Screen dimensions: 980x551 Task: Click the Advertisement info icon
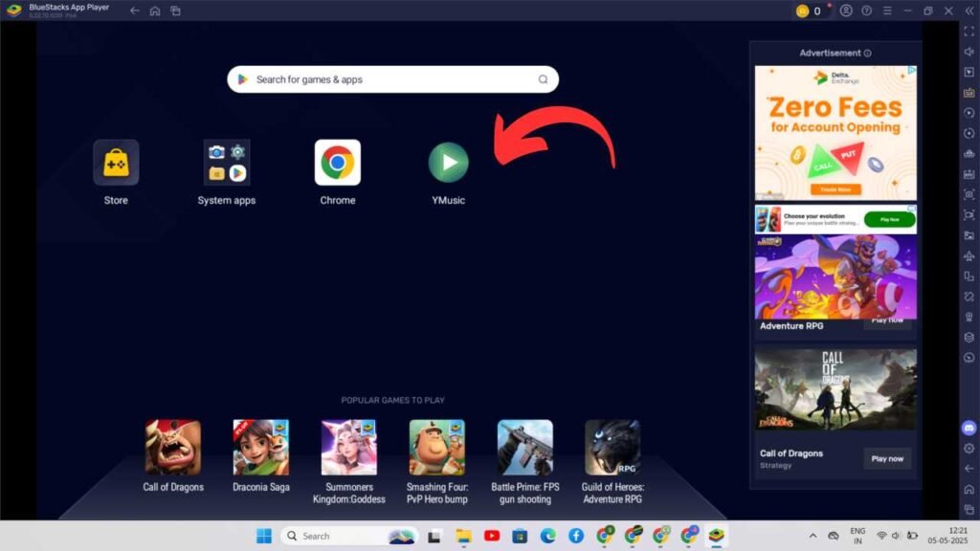(x=867, y=54)
